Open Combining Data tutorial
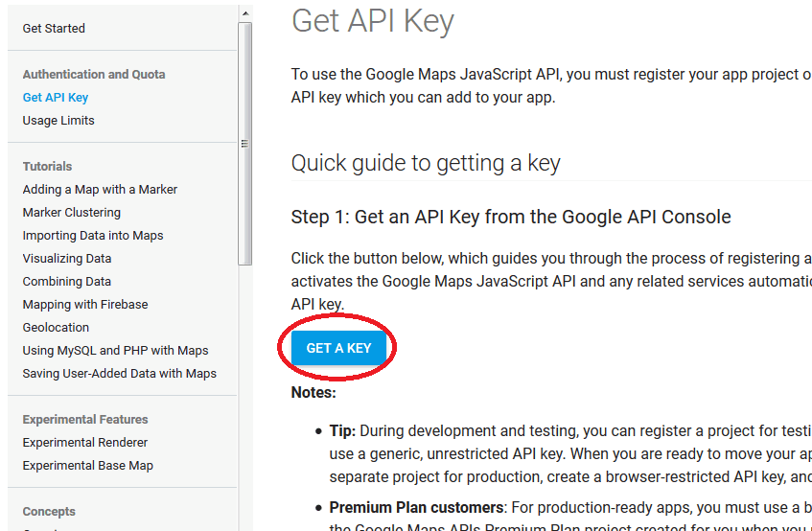 pyautogui.click(x=67, y=282)
